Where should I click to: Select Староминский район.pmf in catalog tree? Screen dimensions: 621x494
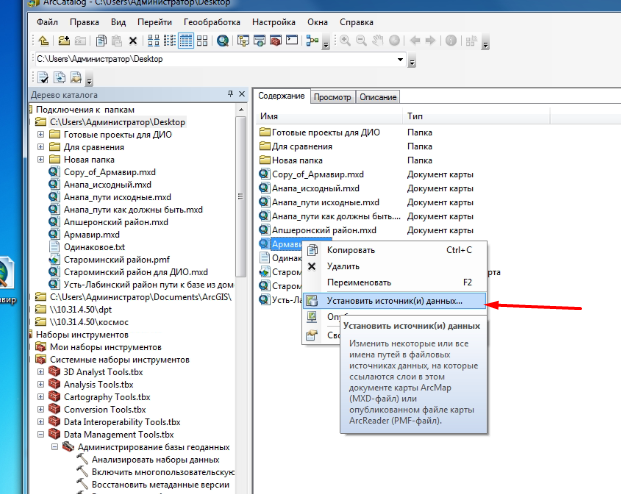coord(116,259)
